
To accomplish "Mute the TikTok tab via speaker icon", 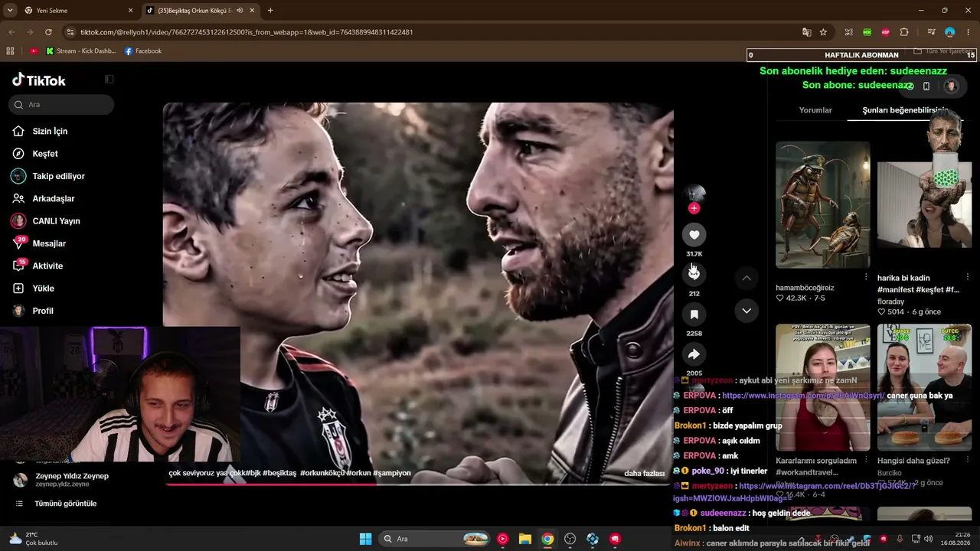I will tap(240, 11).
